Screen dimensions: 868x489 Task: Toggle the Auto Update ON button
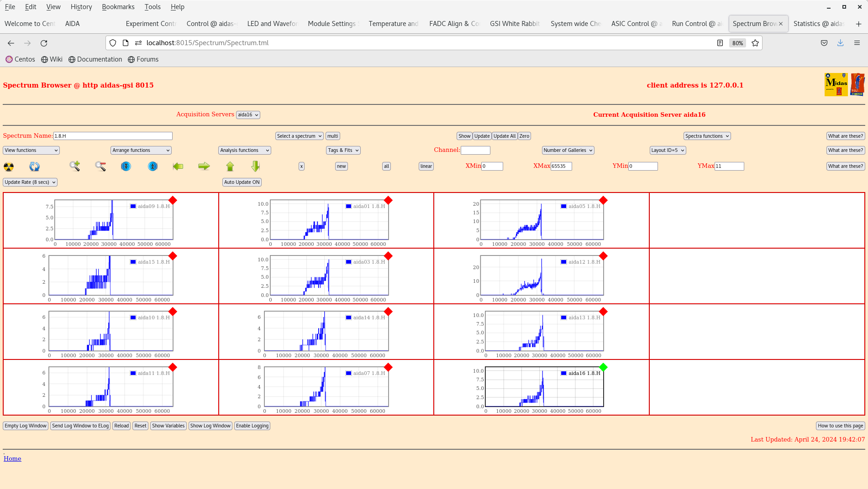pos(242,182)
